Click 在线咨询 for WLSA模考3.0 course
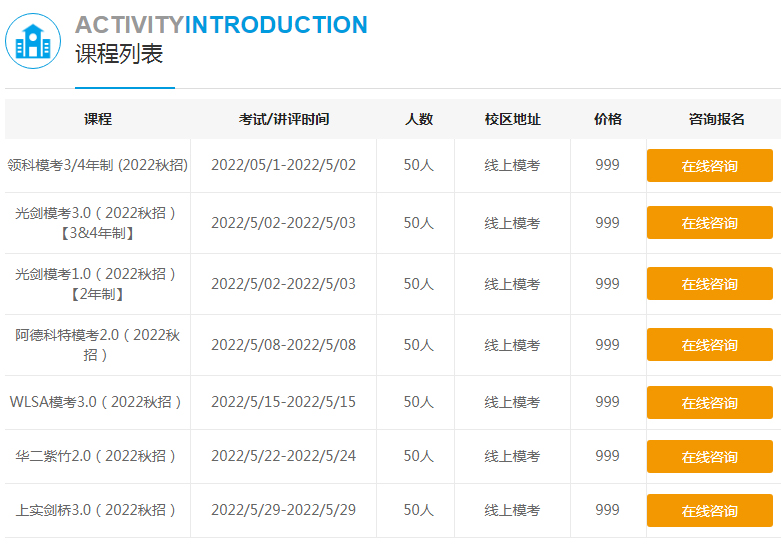Screen dimensions: 781x548 709,403
